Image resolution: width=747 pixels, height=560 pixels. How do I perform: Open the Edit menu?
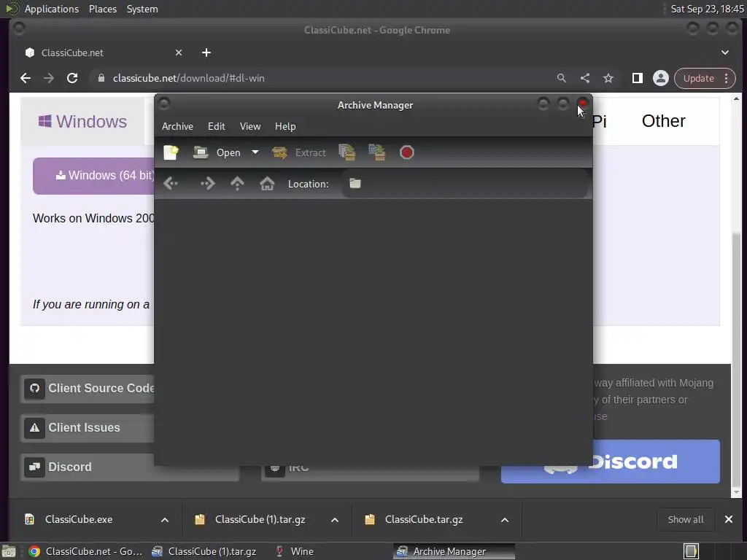pos(216,126)
